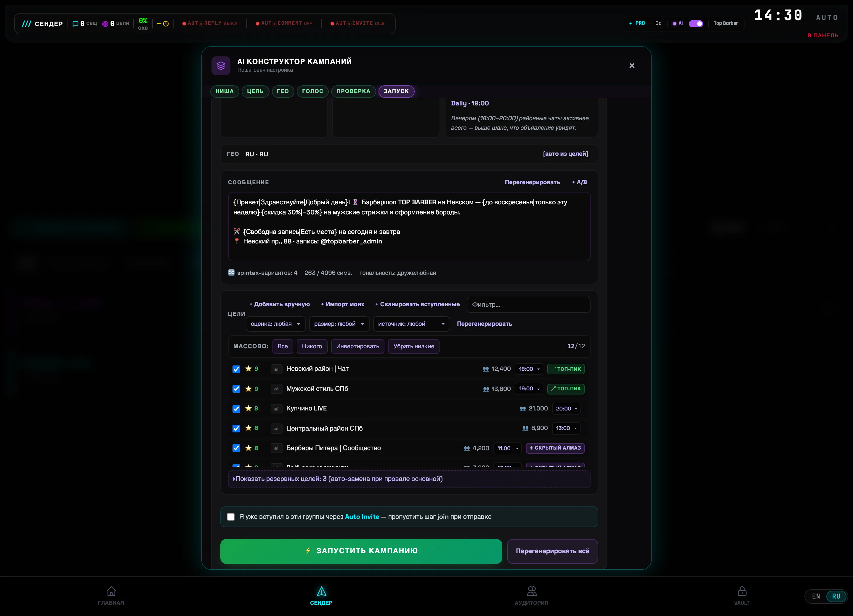The width and height of the screenshot is (853, 616).
Task: Open the 13:00 time dropdown for Центральный район СПб
Action: [566, 428]
